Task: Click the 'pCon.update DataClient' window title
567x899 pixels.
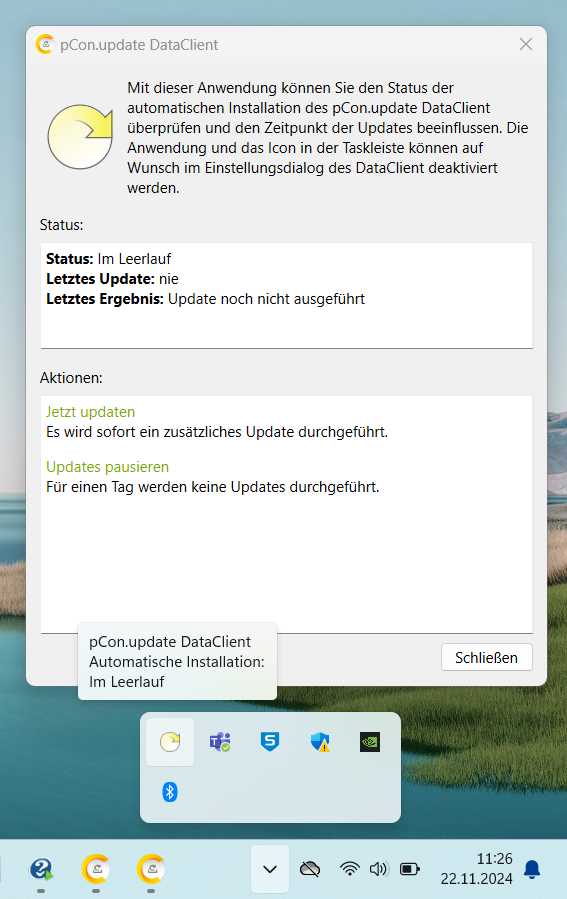Action: point(139,45)
